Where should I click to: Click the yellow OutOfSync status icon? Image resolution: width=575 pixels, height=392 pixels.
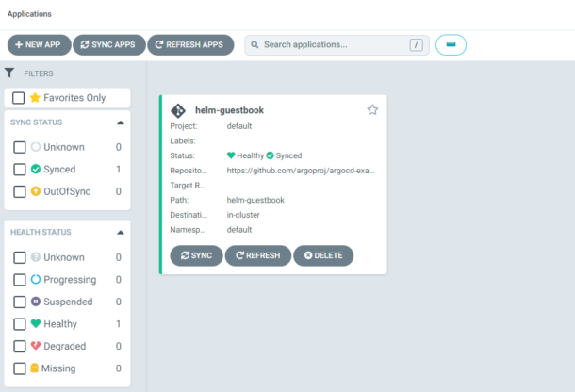coord(36,191)
